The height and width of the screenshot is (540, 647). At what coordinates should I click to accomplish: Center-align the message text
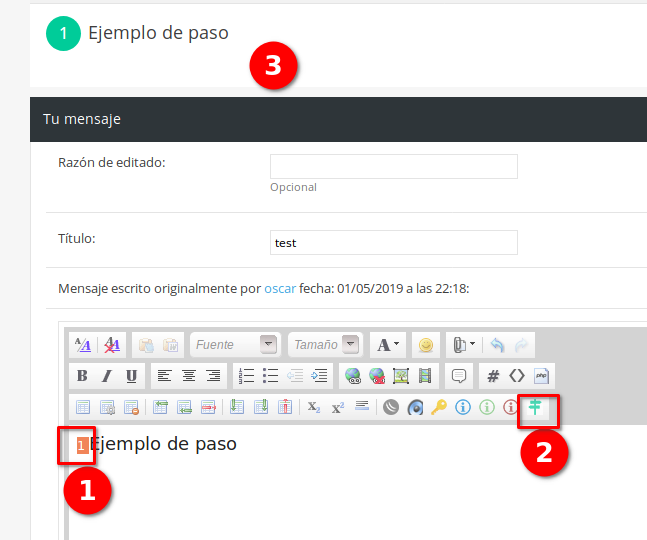(189, 376)
